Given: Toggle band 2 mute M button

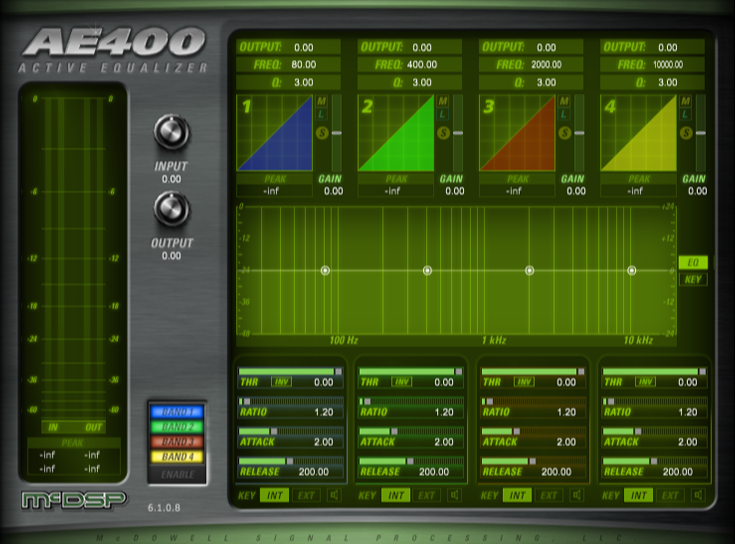Looking at the screenshot, I should click(443, 101).
